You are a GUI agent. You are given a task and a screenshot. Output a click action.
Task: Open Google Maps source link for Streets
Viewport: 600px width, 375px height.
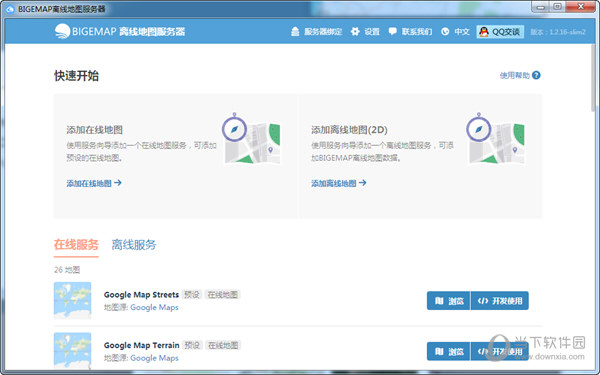154,307
